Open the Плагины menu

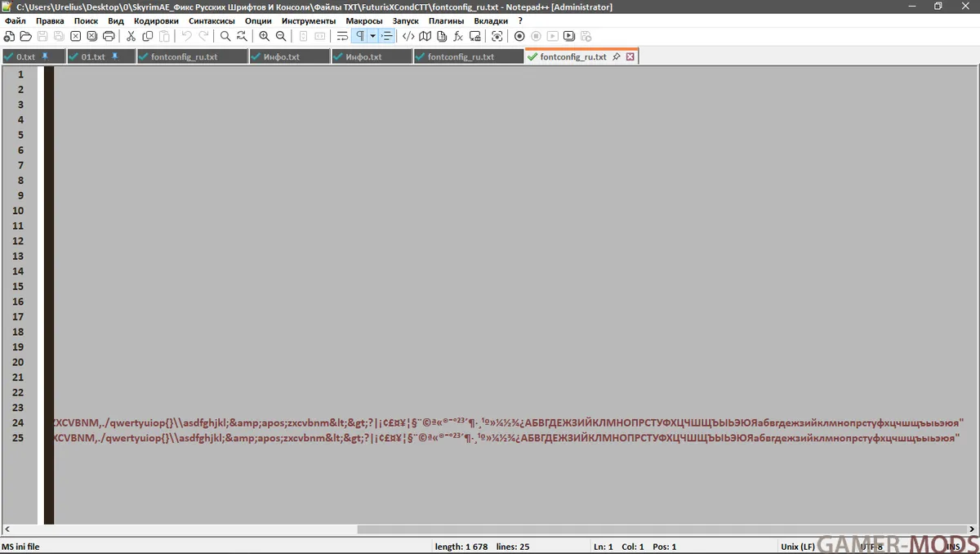pos(447,20)
